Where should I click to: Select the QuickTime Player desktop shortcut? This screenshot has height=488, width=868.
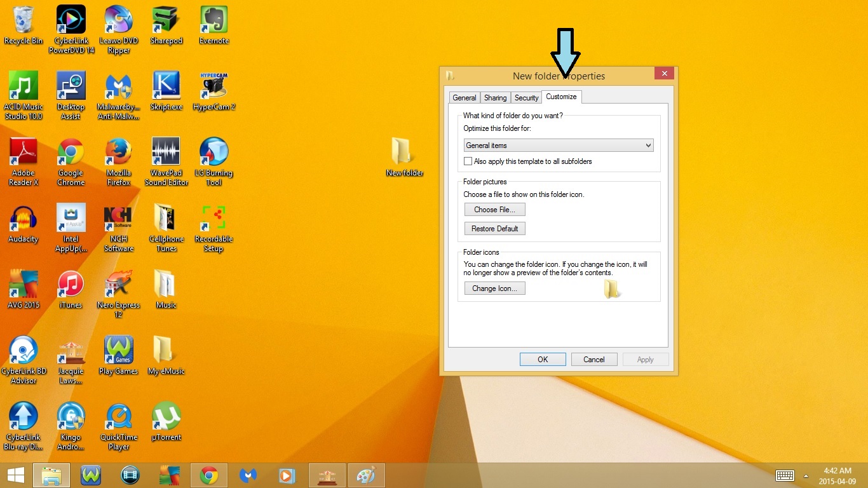pyautogui.click(x=119, y=426)
